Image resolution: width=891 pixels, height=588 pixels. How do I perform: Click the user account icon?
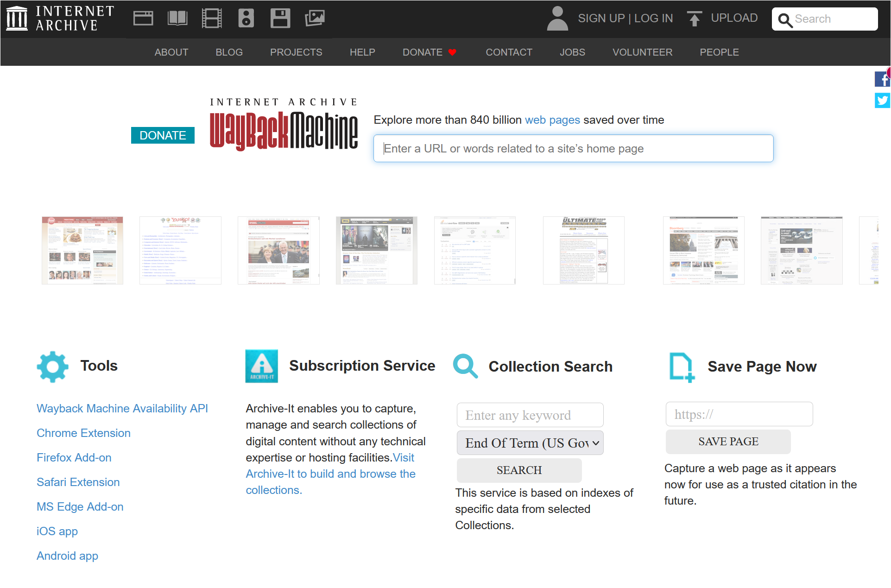tap(557, 19)
